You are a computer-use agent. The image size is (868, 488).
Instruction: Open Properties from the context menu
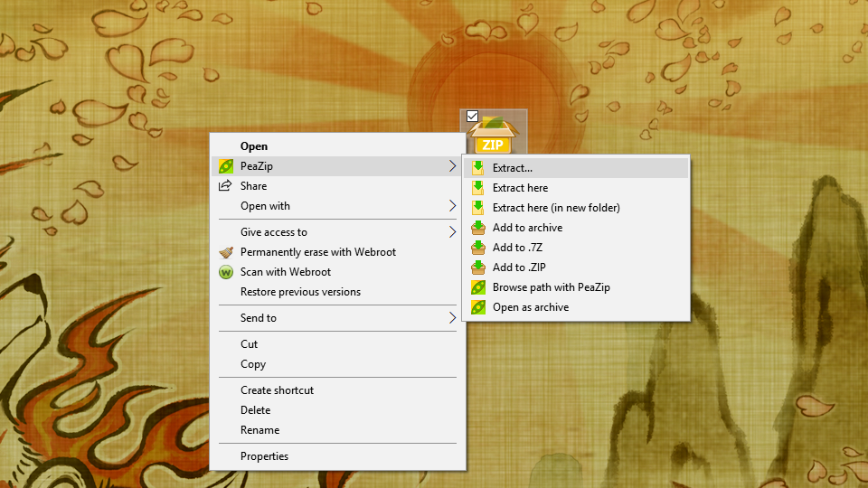click(x=337, y=455)
